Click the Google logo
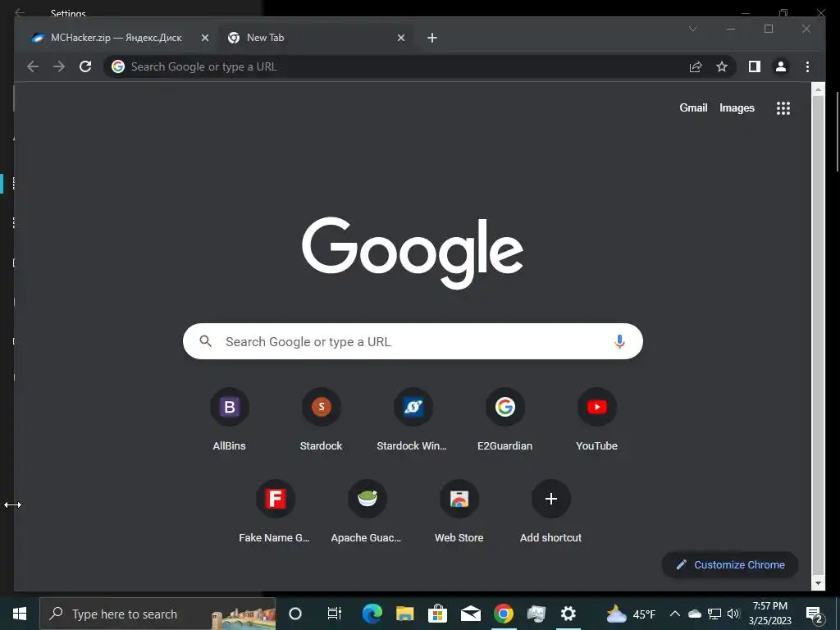Image resolution: width=840 pixels, height=630 pixels. click(413, 253)
